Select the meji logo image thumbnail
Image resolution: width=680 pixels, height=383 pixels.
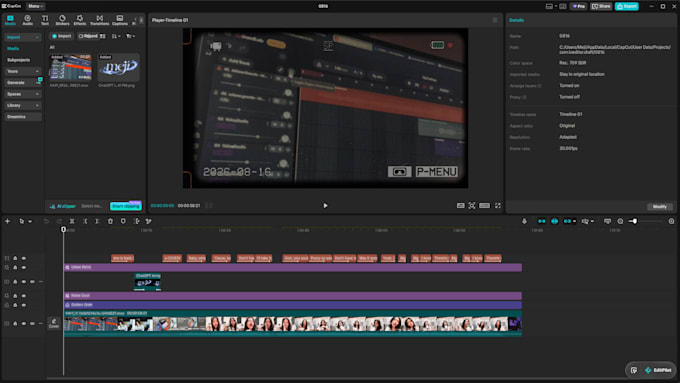click(118, 68)
